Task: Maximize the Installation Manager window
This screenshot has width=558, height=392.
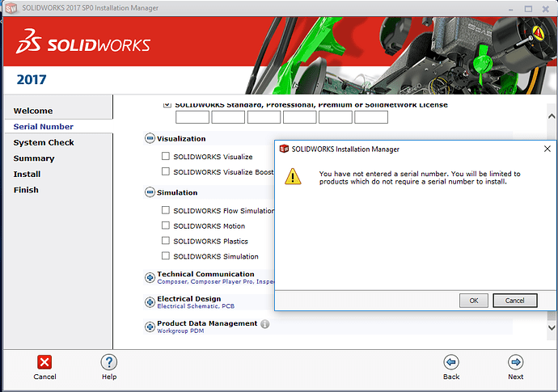Action: pyautogui.click(x=528, y=9)
